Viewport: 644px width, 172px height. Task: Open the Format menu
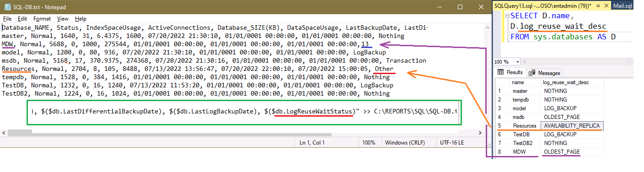pyautogui.click(x=42, y=19)
